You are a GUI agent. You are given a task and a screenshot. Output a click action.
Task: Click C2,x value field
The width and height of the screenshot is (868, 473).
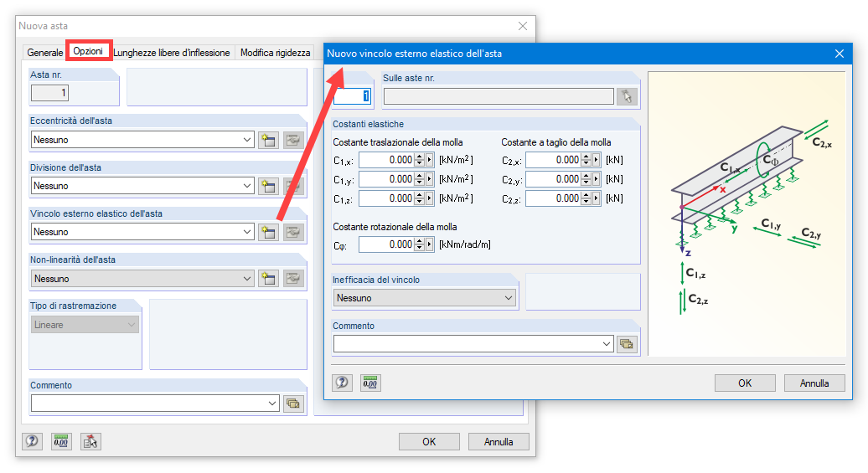[553, 160]
